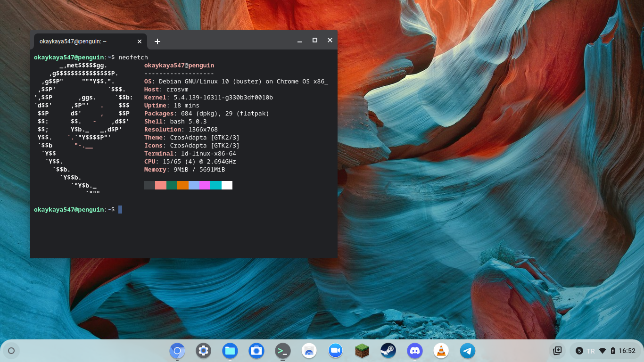Launch the Files app
The image size is (644, 362).
click(230, 351)
